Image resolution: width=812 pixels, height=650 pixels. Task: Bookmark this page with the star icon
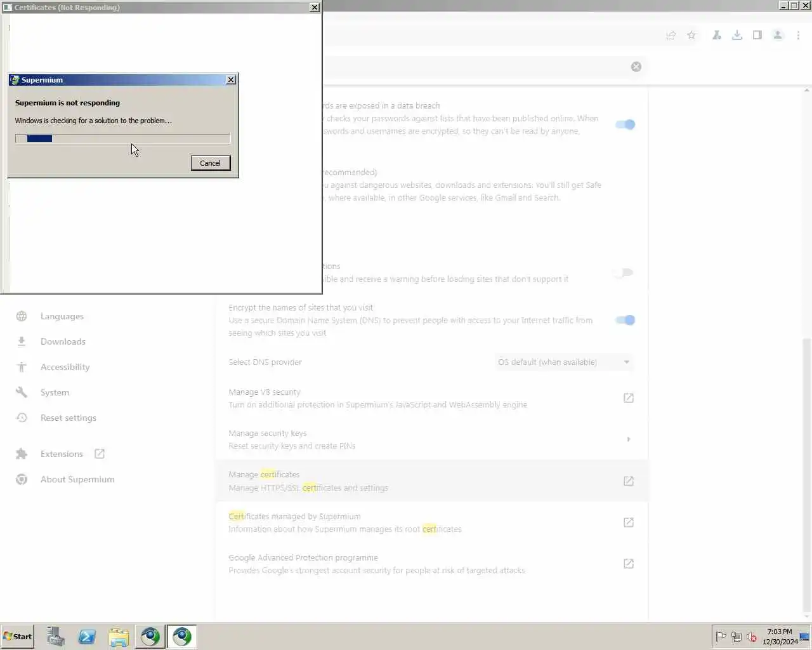pyautogui.click(x=691, y=36)
